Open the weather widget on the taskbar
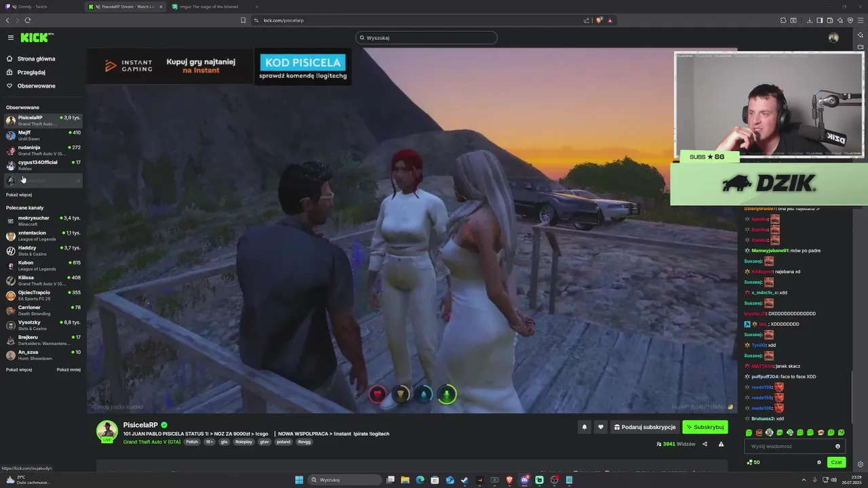This screenshot has width=868, height=488. coord(27,480)
